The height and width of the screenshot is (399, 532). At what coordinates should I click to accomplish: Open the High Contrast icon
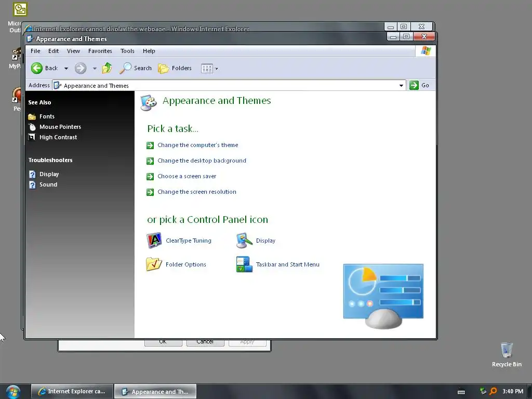tap(32, 137)
